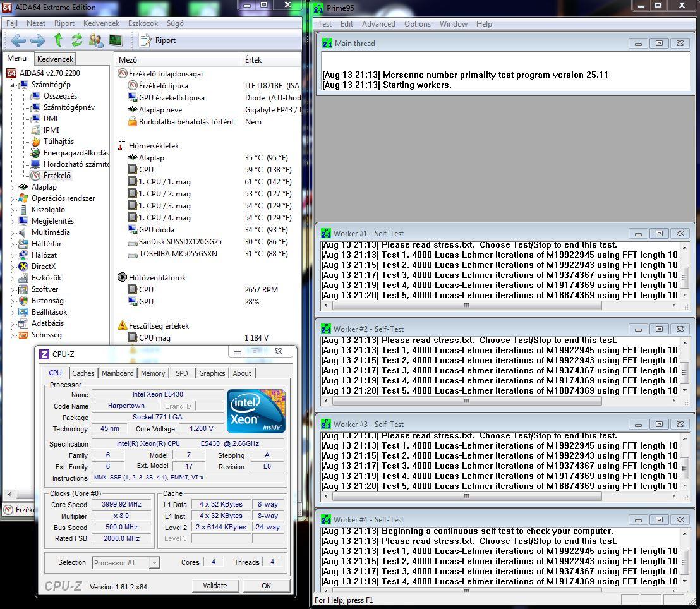The height and width of the screenshot is (609, 700).
Task: Open the Prime95 Test menu
Action: pos(325,24)
